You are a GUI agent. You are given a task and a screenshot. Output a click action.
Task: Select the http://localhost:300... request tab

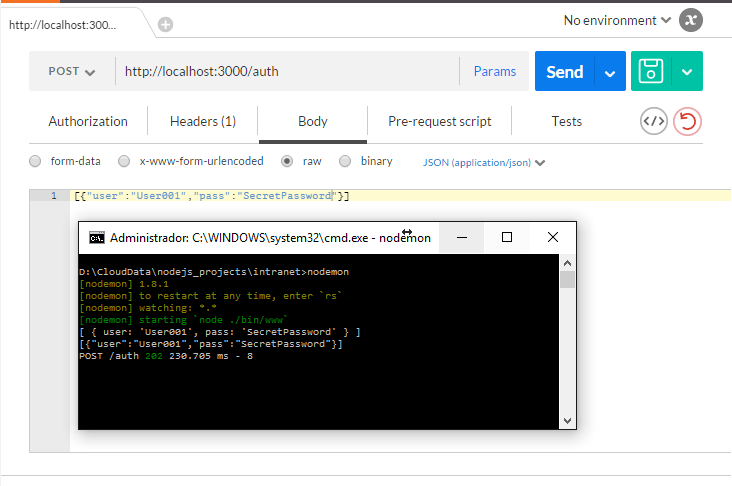[63, 25]
